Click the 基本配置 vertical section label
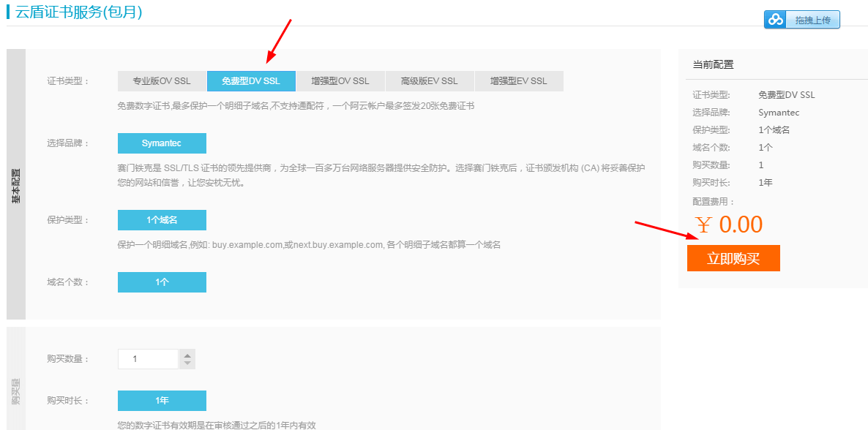 [16, 186]
